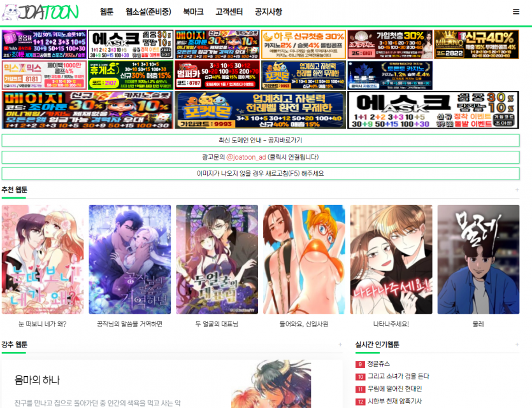Click 믹스X믹스 가입코드 8181 banner

pyautogui.click(x=44, y=75)
